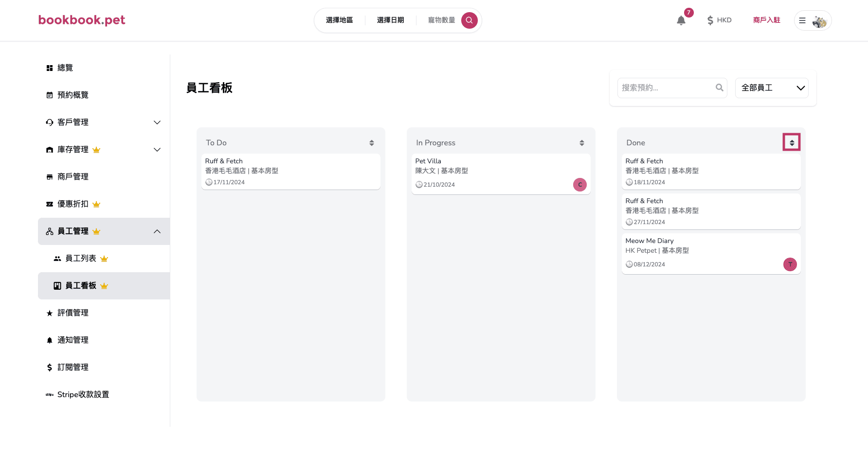Go to 員工列表 submenu item
Screen dimensions: 868x454
click(104, 259)
